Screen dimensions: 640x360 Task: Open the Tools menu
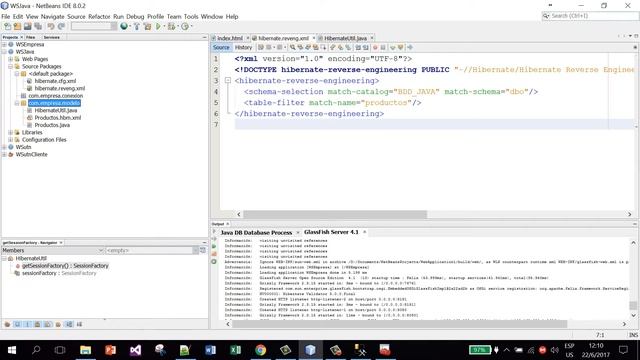pyautogui.click(x=191, y=17)
